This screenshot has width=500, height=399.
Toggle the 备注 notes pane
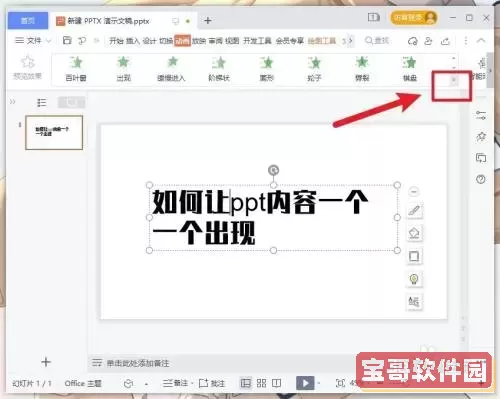tap(176, 383)
